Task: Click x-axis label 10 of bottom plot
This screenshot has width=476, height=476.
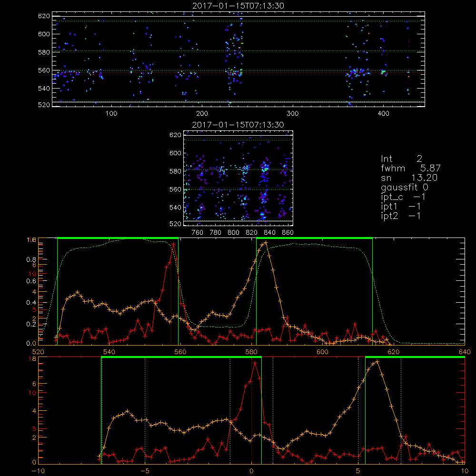Action: pyautogui.click(x=465, y=471)
